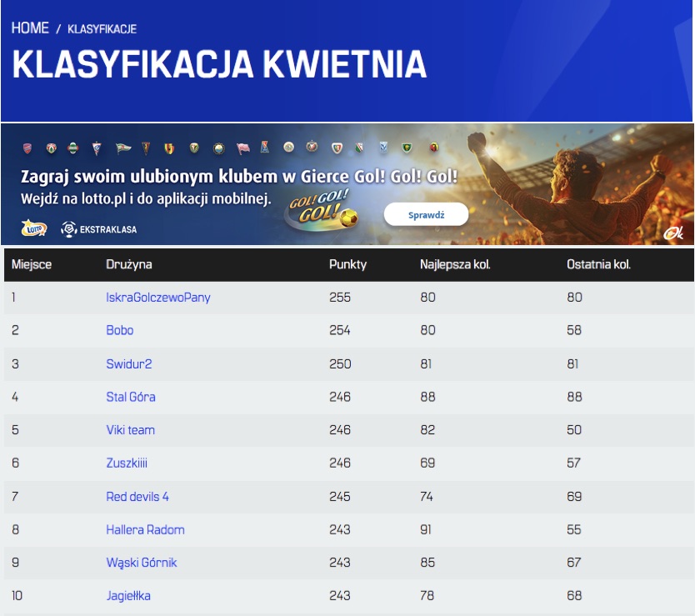Open team IskraGolczewoPany

(x=158, y=297)
